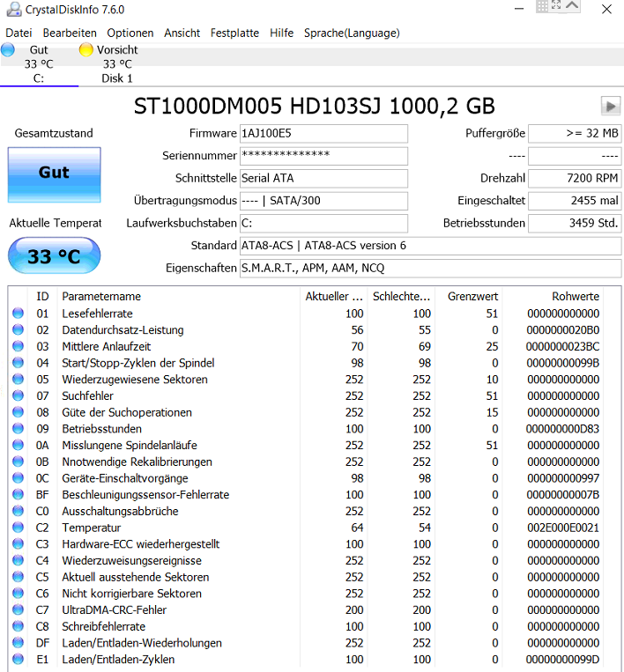Screen dimensions: 624x672
Task: Click the ID column header
Action: (x=42, y=296)
